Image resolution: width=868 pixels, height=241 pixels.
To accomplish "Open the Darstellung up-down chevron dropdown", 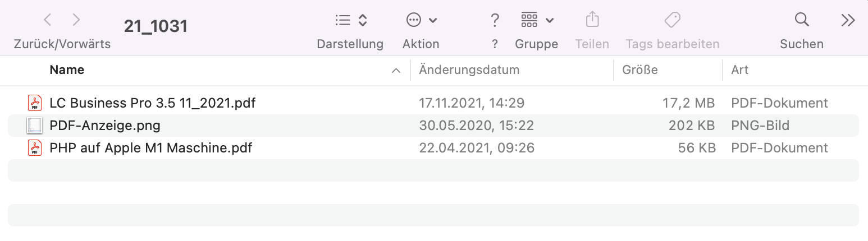I will tap(363, 20).
